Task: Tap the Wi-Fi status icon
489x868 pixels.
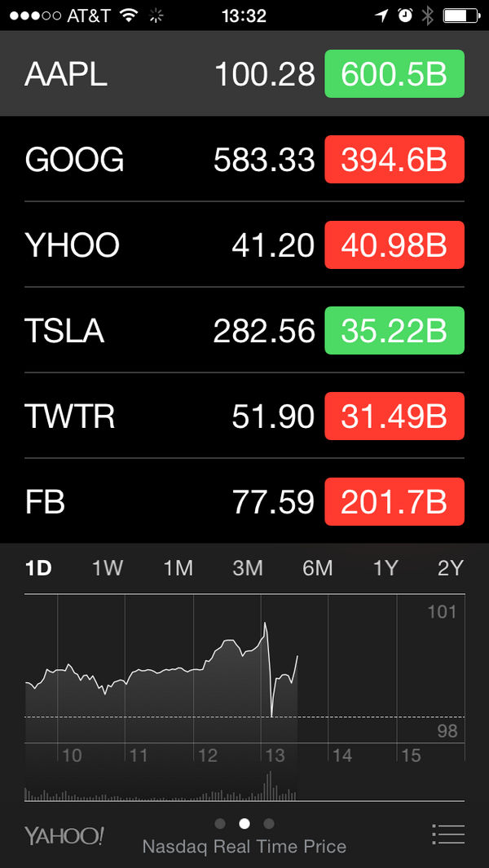Action: point(129,15)
